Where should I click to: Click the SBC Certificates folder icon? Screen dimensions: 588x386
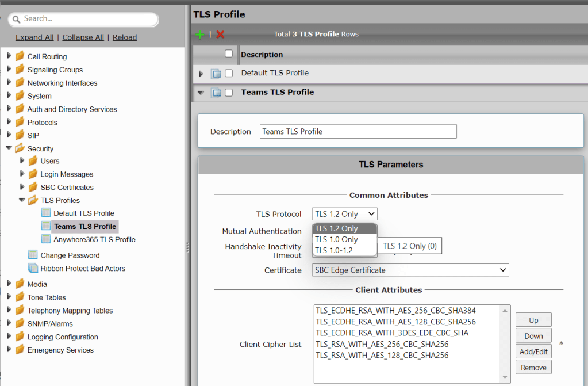(33, 188)
